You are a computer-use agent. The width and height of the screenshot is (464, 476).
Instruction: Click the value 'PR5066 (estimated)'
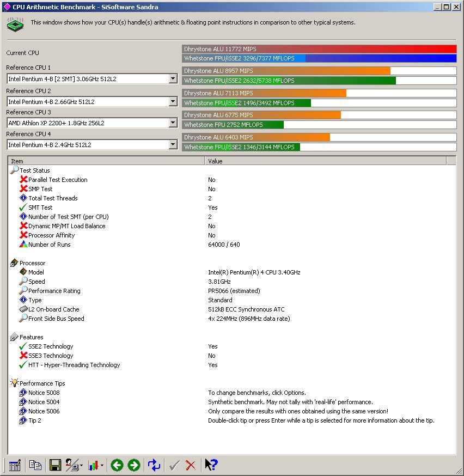point(234,291)
